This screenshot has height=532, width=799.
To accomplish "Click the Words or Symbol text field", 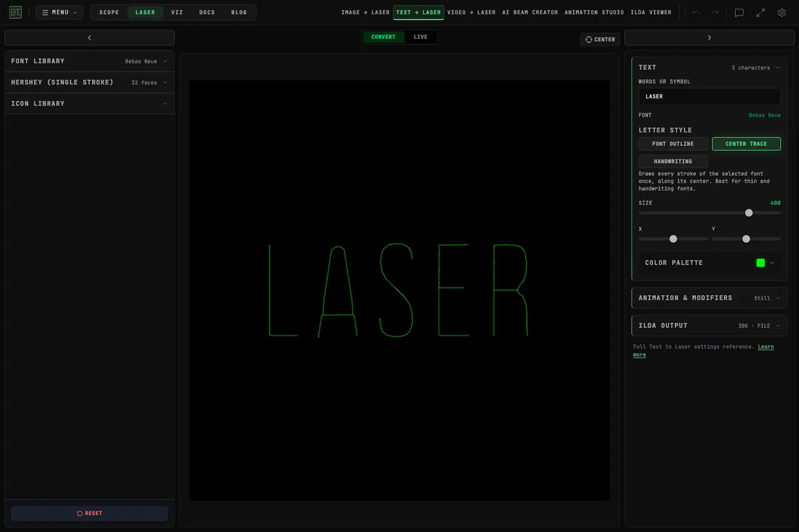I will point(709,97).
